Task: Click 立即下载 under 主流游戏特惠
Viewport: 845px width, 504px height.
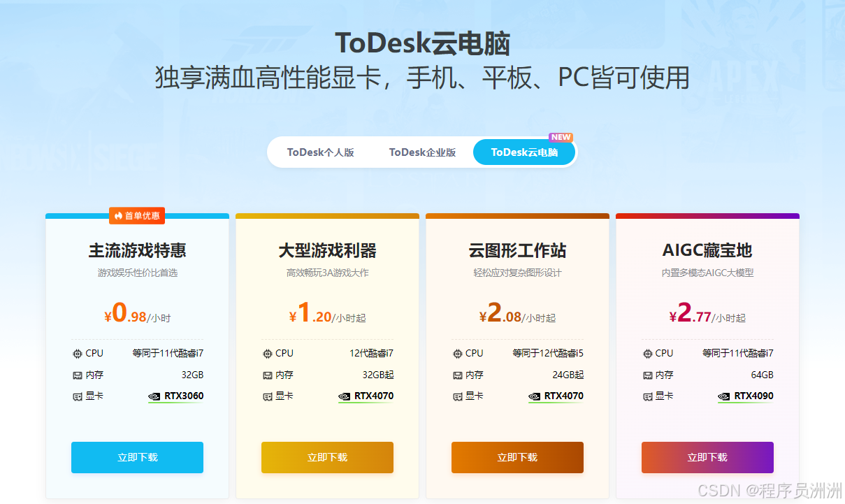Action: [137, 457]
